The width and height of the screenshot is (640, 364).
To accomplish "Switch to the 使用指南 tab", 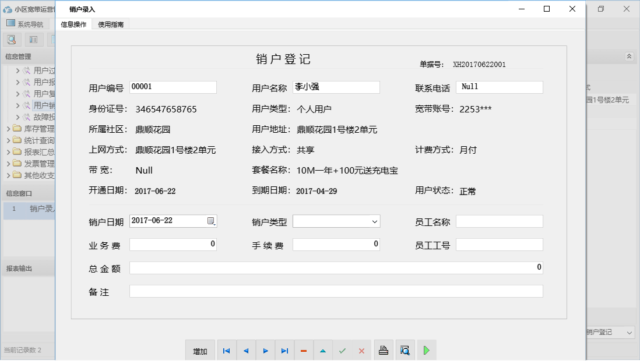I will 111,25.
